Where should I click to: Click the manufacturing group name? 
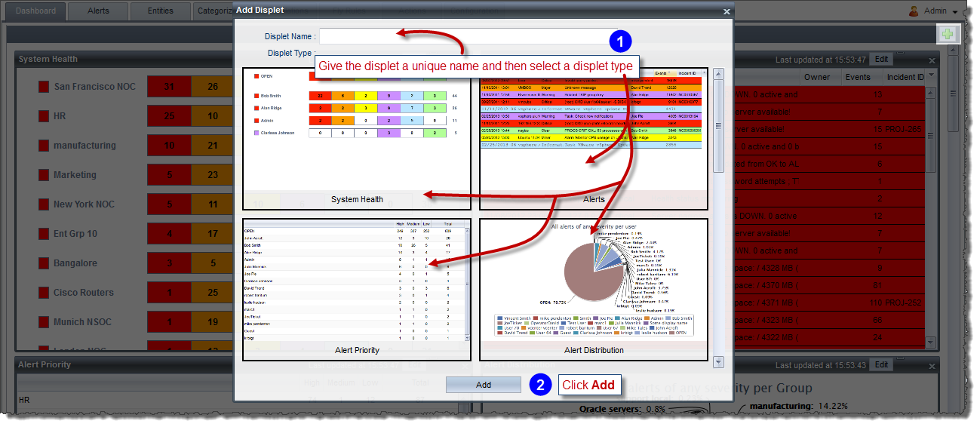coord(84,146)
